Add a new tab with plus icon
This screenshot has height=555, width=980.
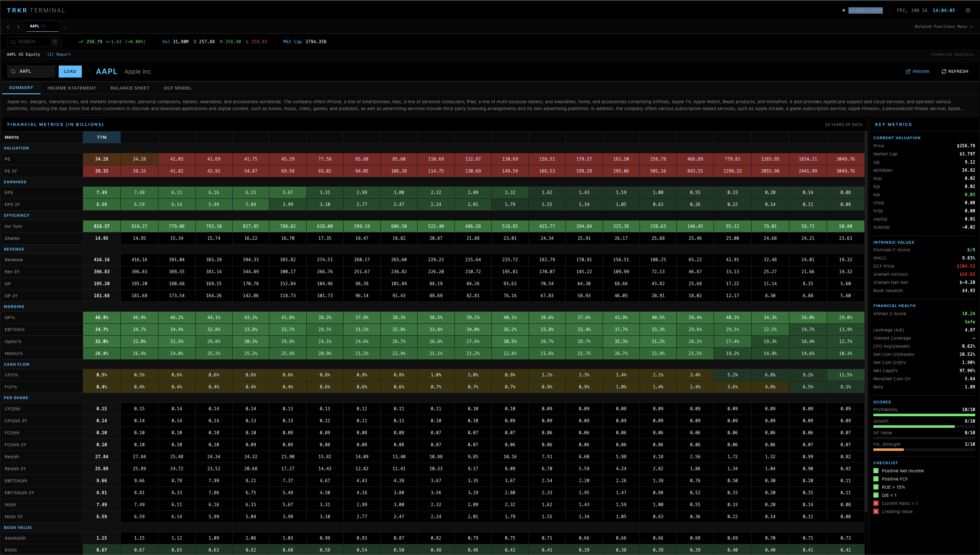(65, 27)
